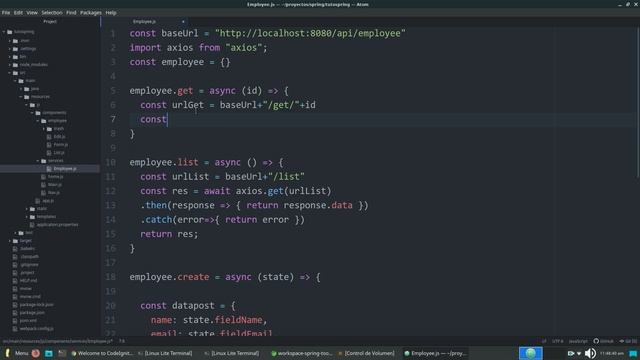Viewport: 640px width, 360px height.
Task: Click the cursor position in status bar
Action: 122,341
